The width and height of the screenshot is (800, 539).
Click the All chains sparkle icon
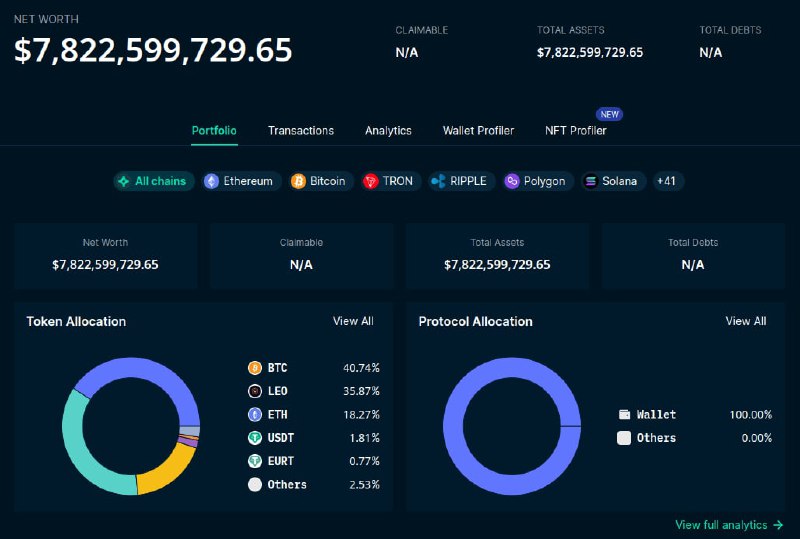[123, 181]
